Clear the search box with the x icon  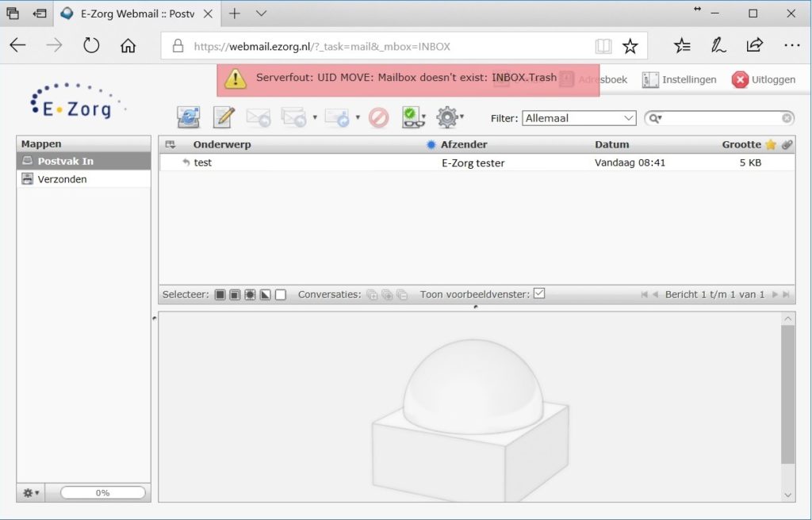click(785, 117)
